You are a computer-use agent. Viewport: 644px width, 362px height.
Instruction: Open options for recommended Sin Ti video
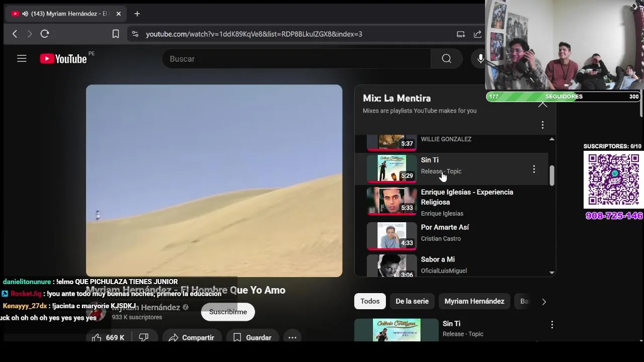pyautogui.click(x=552, y=325)
